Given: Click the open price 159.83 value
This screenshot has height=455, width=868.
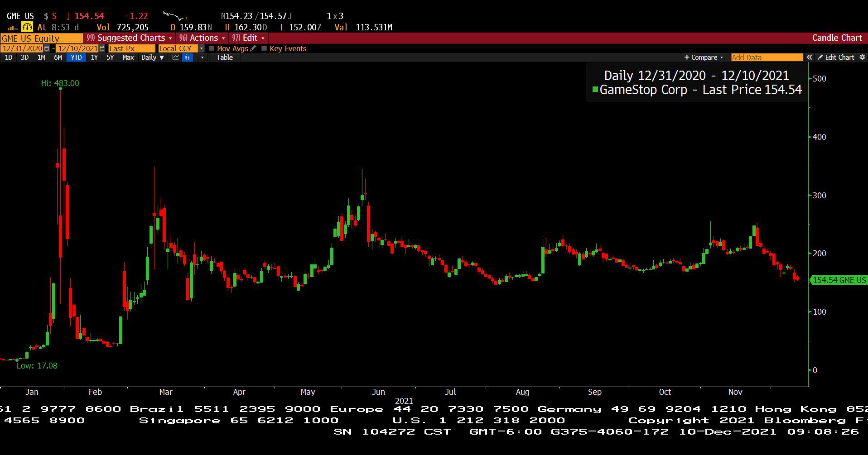Looking at the screenshot, I should point(193,28).
